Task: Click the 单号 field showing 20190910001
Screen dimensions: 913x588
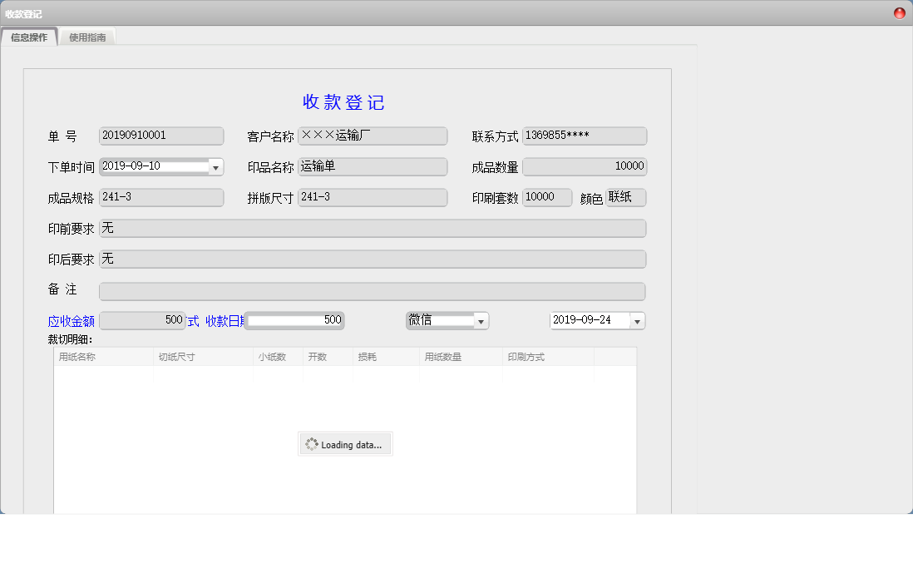Action: pyautogui.click(x=161, y=136)
